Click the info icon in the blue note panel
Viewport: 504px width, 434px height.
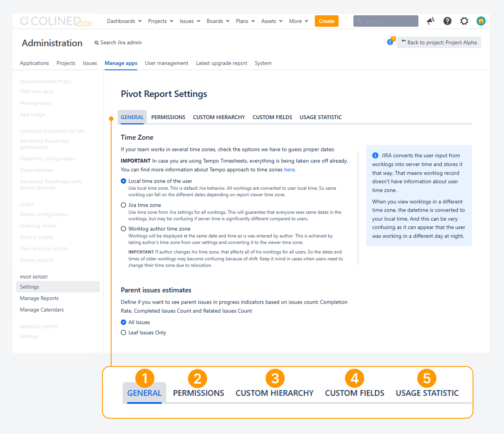click(375, 155)
